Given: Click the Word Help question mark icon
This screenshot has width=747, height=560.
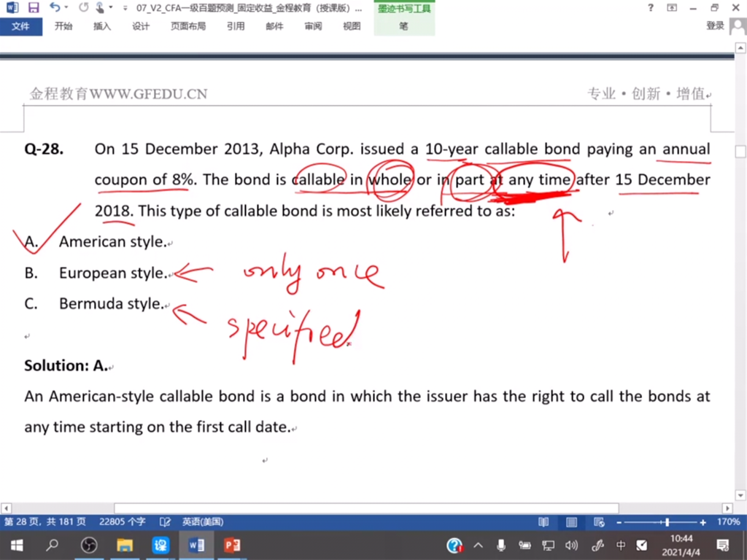Looking at the screenshot, I should pyautogui.click(x=651, y=7).
